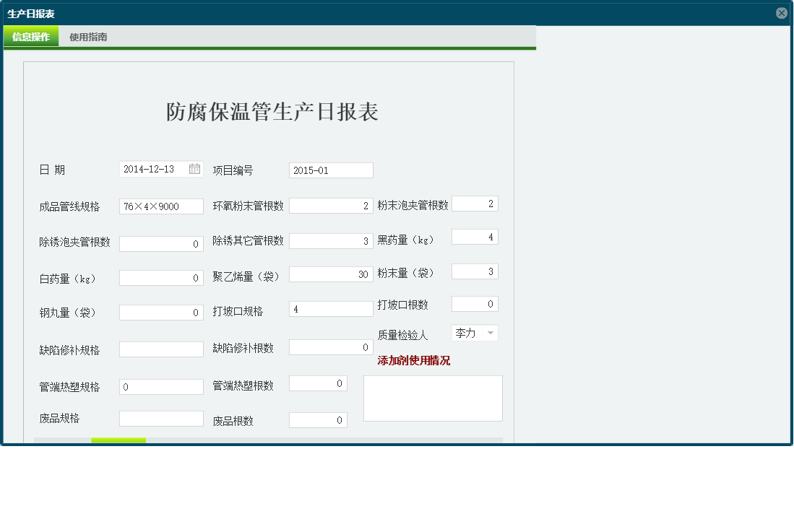Click the 添加剂使用情况 text area

pos(433,398)
